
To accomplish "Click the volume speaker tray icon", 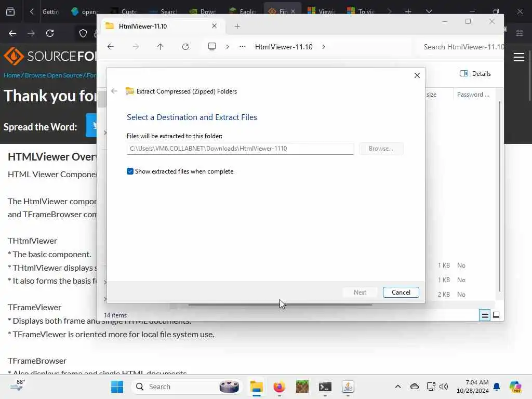I will 444,387.
